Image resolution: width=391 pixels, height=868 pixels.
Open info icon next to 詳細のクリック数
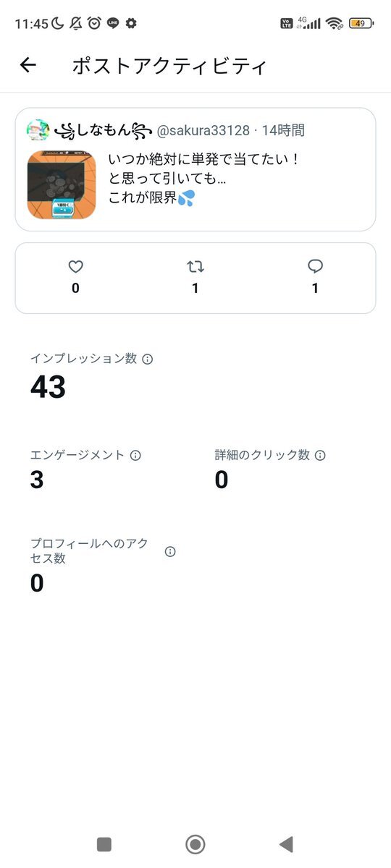tap(320, 456)
